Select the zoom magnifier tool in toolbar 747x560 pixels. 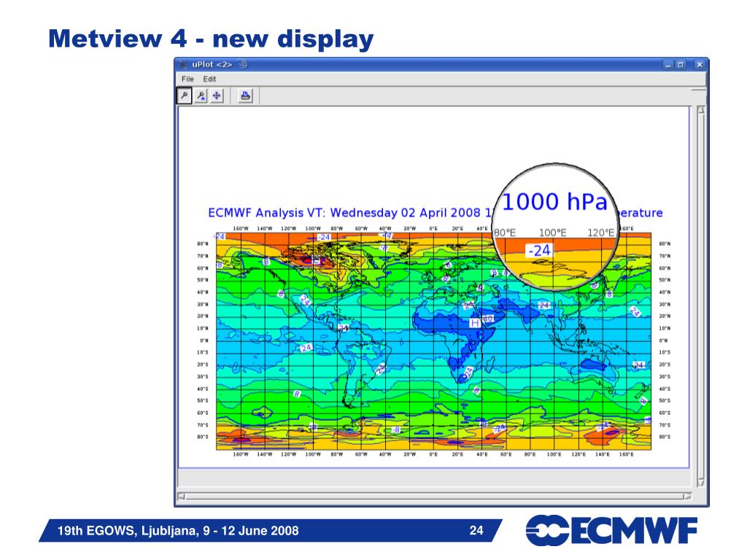pos(185,96)
